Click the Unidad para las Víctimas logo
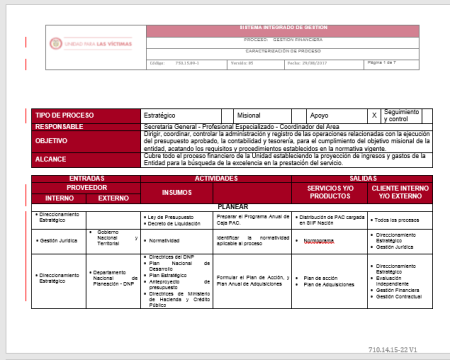450x360 pixels. (x=91, y=44)
